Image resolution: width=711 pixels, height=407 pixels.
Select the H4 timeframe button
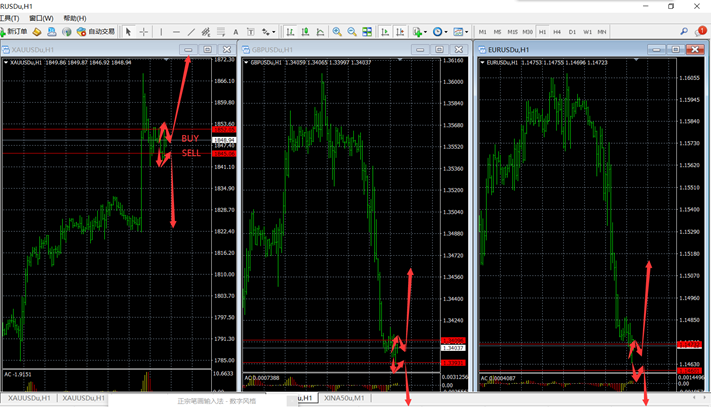558,32
